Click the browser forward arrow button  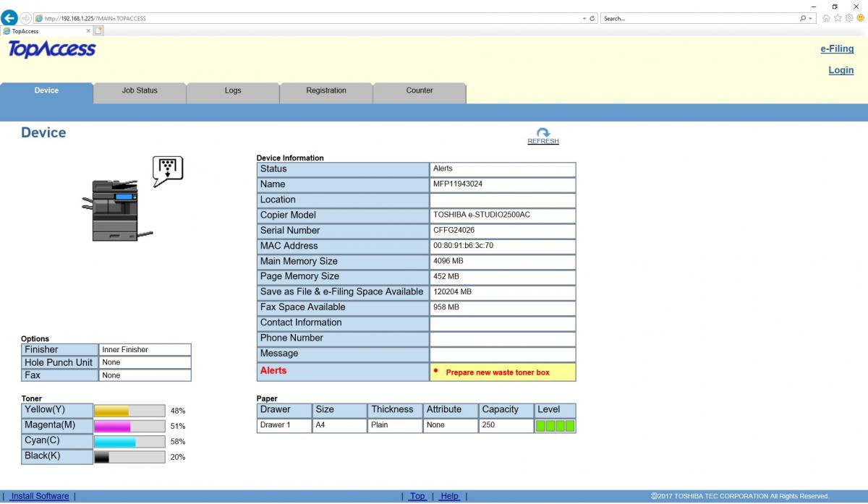[26, 18]
